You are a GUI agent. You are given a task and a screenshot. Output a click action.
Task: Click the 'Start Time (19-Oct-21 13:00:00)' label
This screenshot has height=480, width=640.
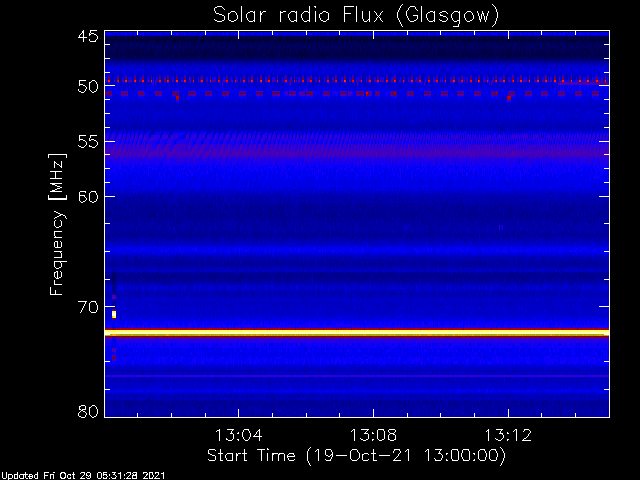(x=356, y=455)
